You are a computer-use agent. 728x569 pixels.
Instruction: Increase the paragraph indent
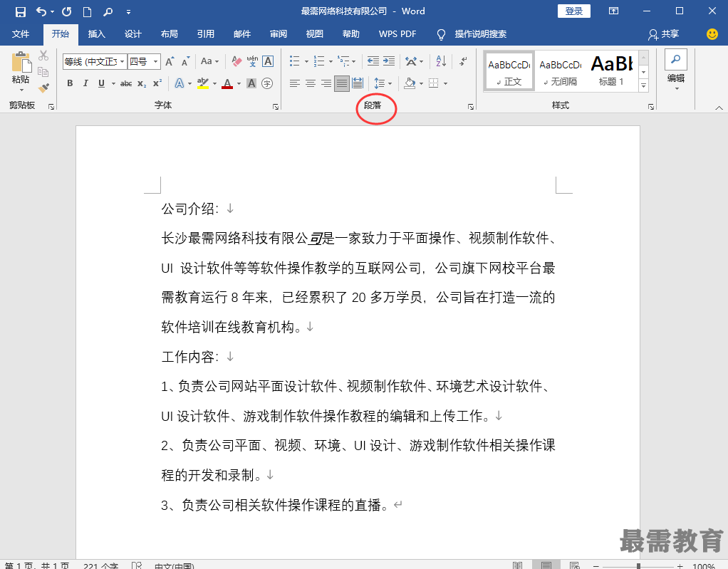coord(389,61)
